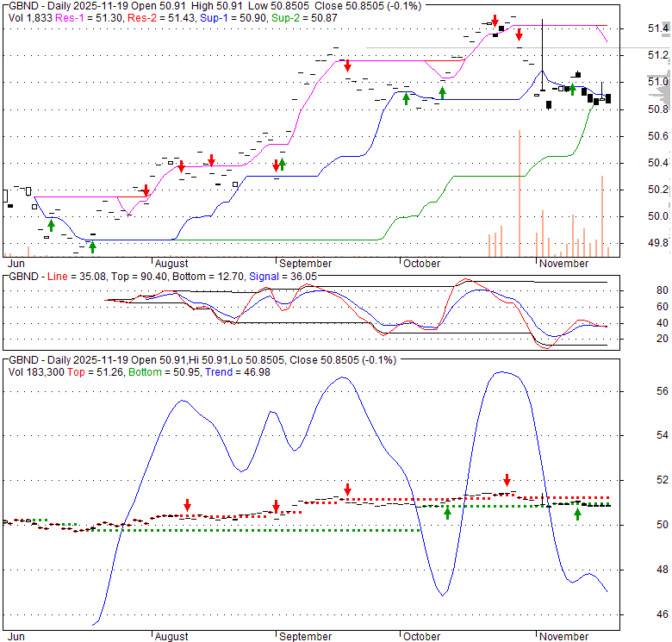The image size is (672, 642).
Task: Click the leftmost red arrow in bottom panel
Action: click(187, 505)
